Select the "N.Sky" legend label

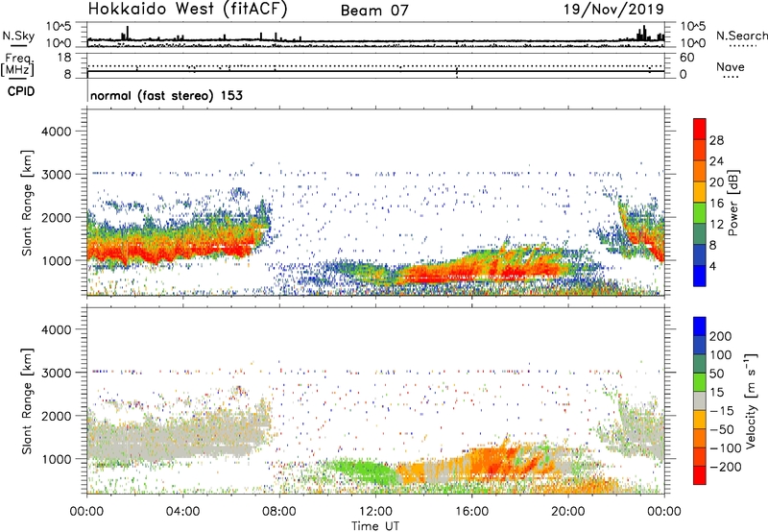18,36
